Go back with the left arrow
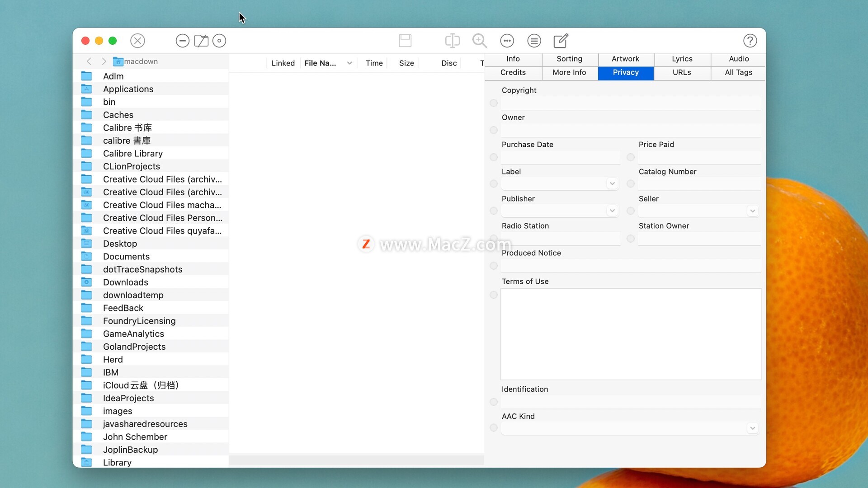Screen dimensions: 868x488 click(x=89, y=61)
